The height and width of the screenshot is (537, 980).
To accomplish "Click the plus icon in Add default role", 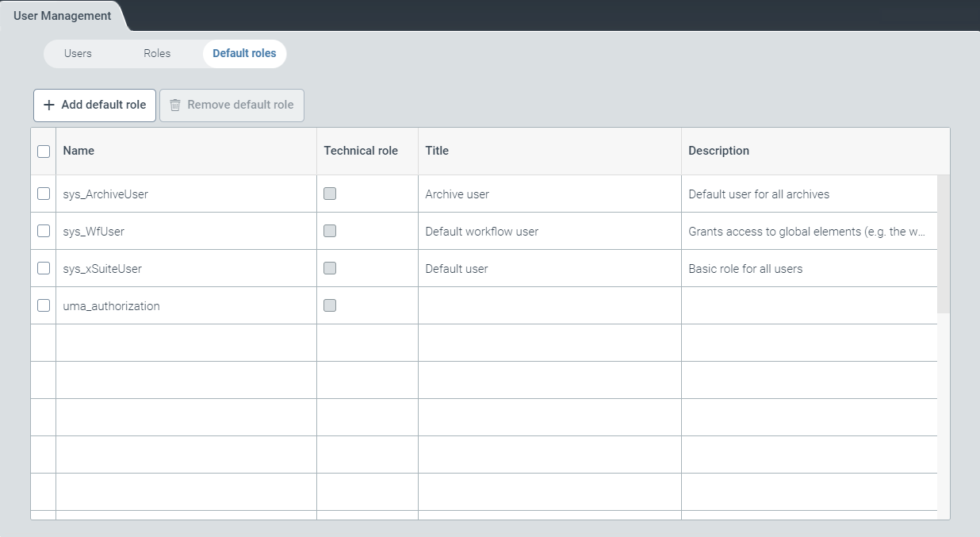I will tap(49, 105).
